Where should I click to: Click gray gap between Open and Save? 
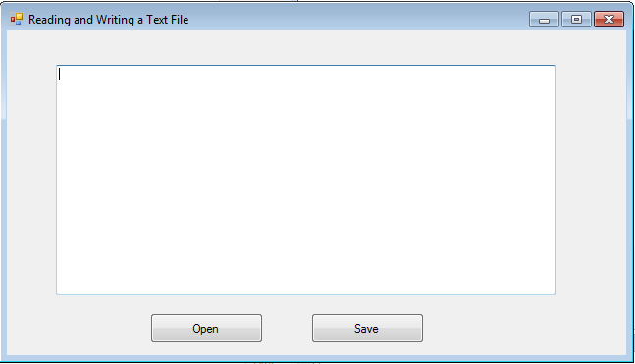pyautogui.click(x=287, y=328)
